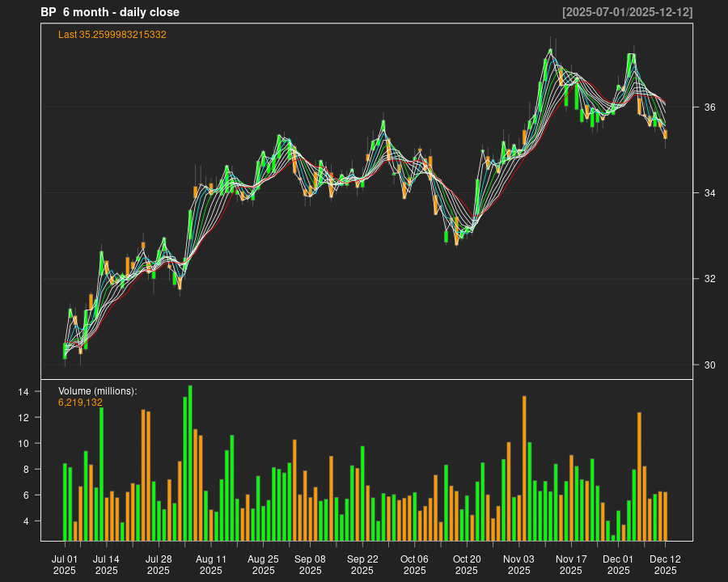Select the orange volume value 6,219,132

(80, 403)
